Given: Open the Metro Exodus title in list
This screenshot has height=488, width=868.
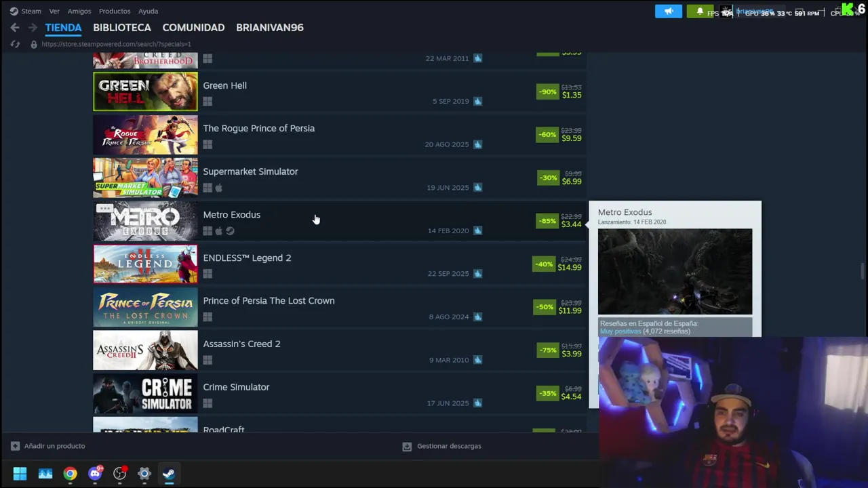Looking at the screenshot, I should point(231,215).
